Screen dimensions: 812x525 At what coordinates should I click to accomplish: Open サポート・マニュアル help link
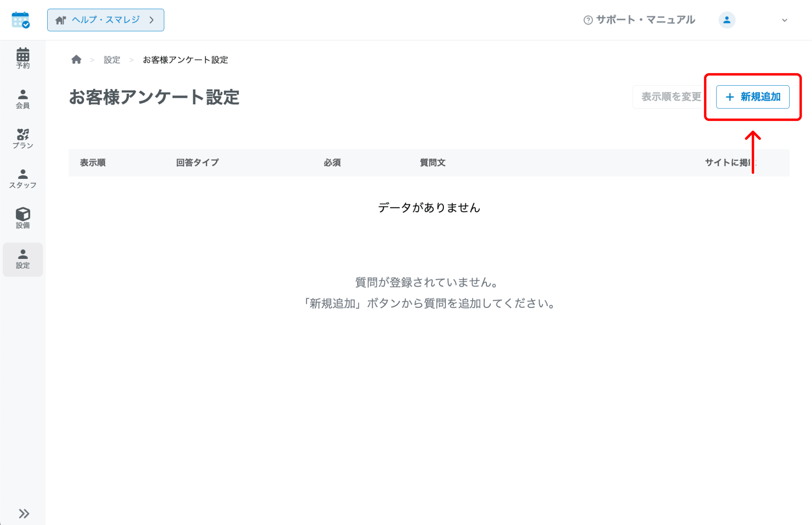tap(639, 20)
